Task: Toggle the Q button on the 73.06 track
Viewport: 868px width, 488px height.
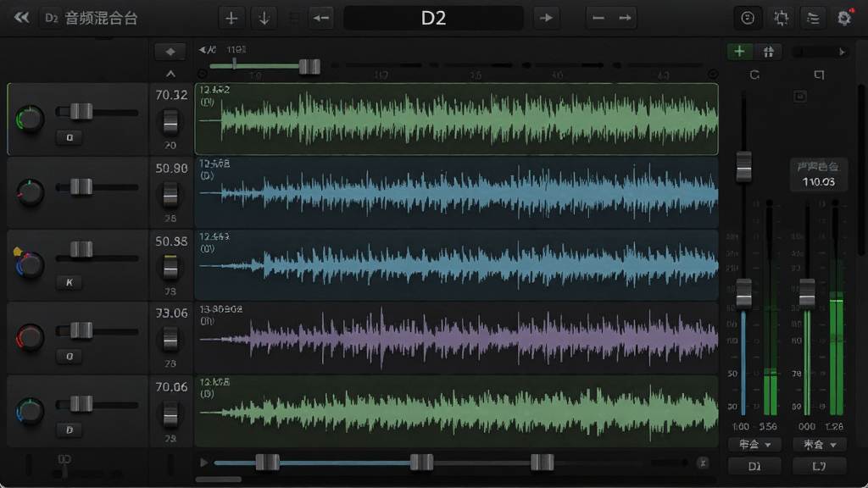Action: tap(70, 357)
